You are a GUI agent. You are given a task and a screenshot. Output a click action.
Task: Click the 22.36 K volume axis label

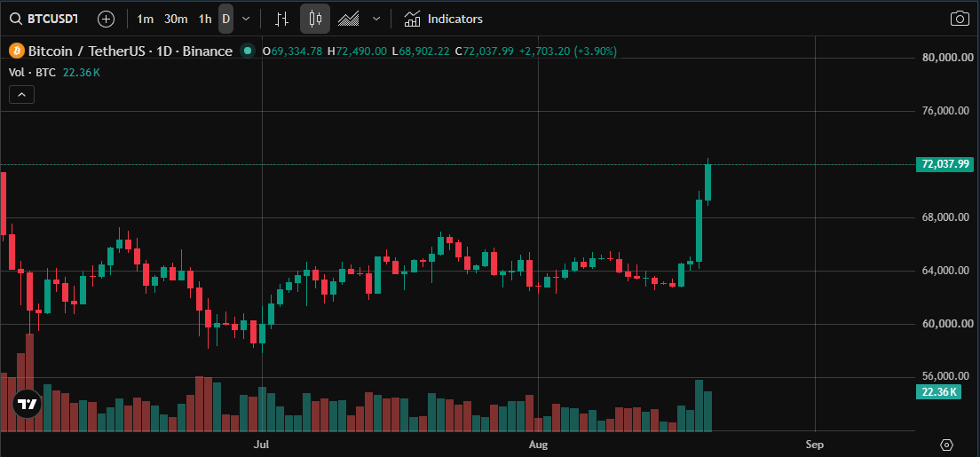pyautogui.click(x=939, y=392)
